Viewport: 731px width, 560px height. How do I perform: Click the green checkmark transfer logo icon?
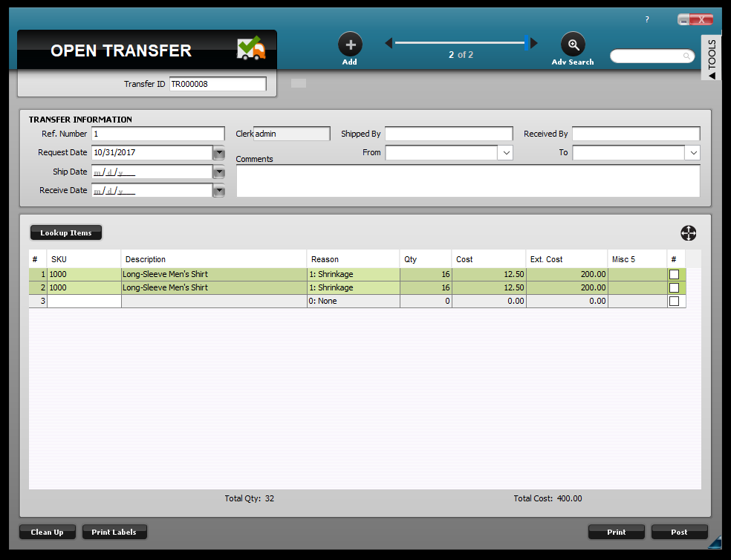pos(251,46)
